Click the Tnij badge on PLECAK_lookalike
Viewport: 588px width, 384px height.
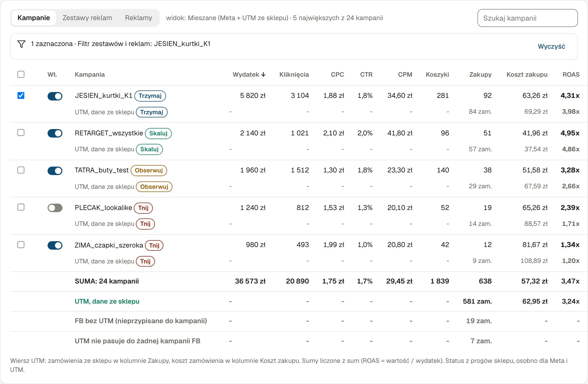(x=143, y=208)
